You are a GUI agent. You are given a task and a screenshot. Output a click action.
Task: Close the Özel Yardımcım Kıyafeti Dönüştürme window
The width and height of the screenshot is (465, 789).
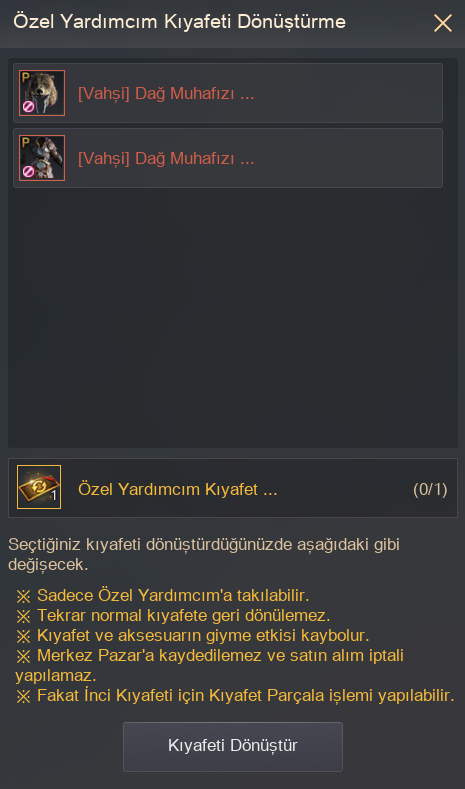tap(443, 23)
